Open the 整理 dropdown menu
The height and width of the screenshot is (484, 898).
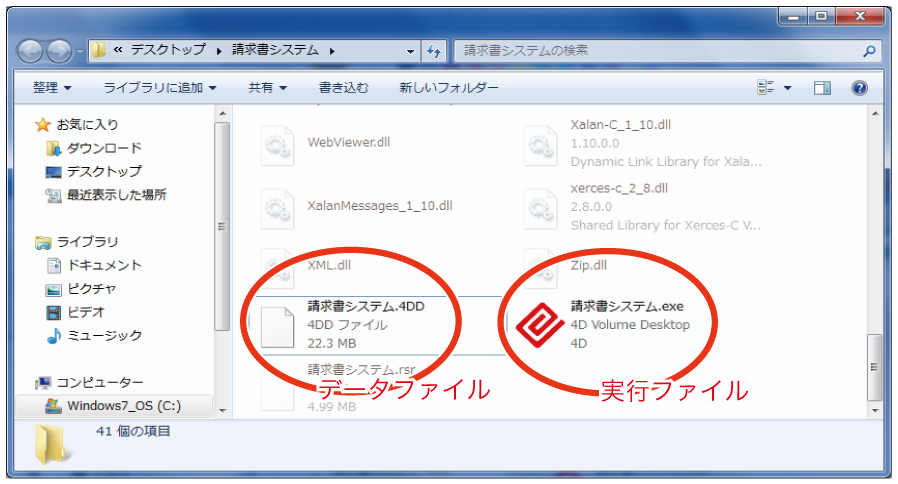click(x=51, y=88)
